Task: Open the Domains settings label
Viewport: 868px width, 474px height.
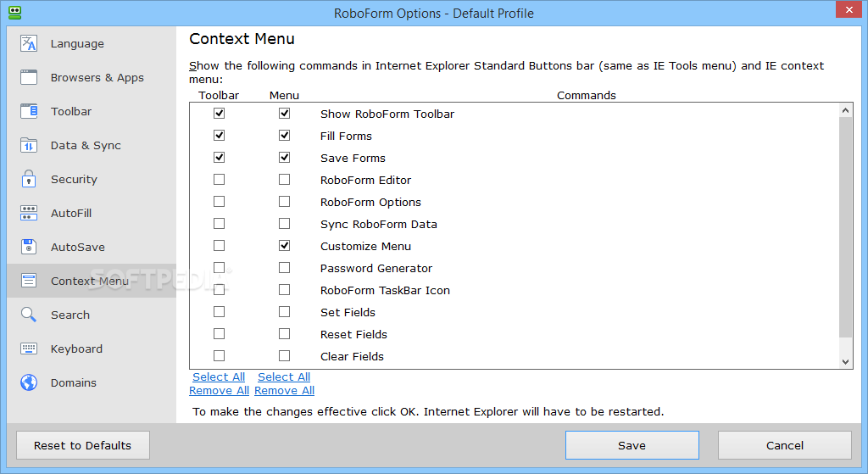Action: (73, 382)
